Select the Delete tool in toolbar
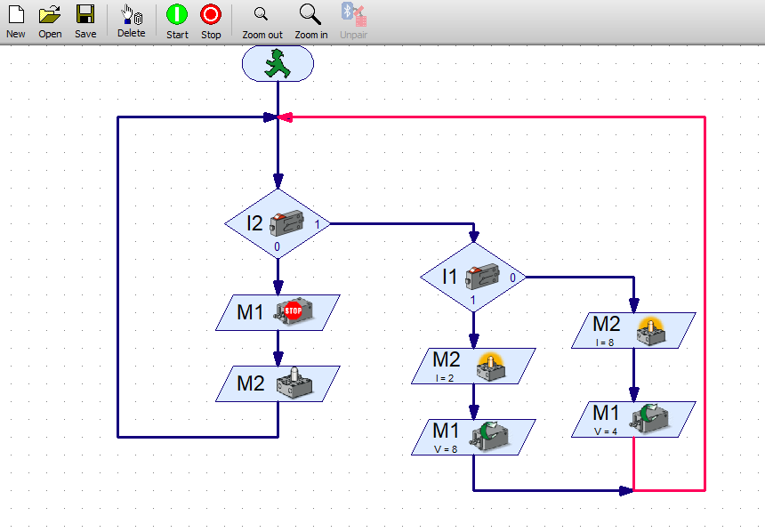 coord(131,20)
